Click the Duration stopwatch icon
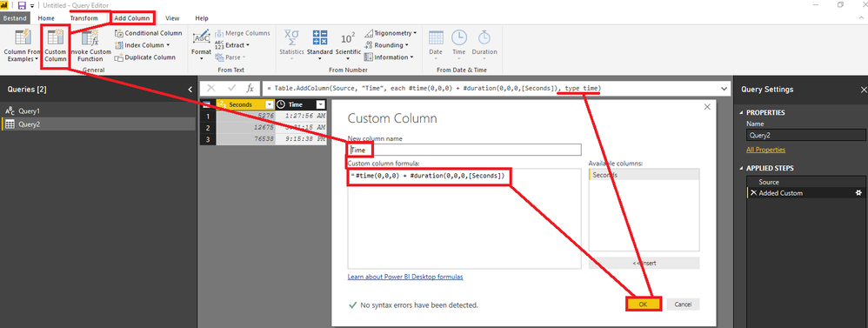The width and height of the screenshot is (868, 328). pyautogui.click(x=484, y=37)
